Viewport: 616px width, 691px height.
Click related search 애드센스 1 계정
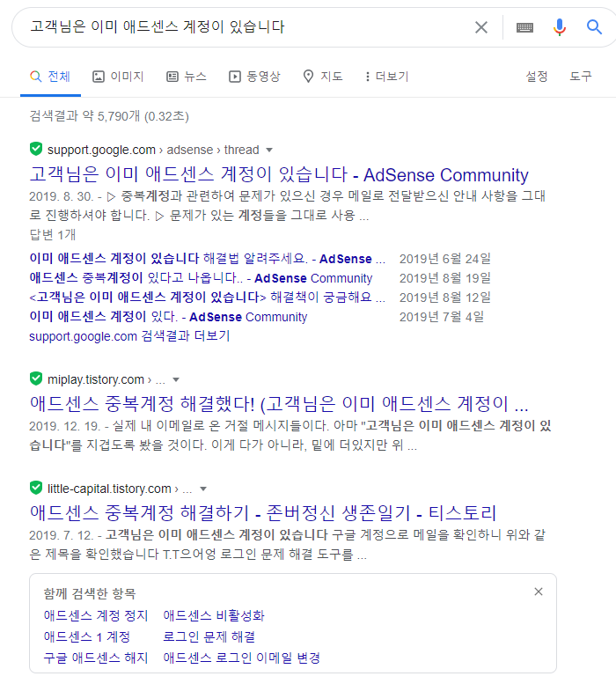tap(87, 636)
